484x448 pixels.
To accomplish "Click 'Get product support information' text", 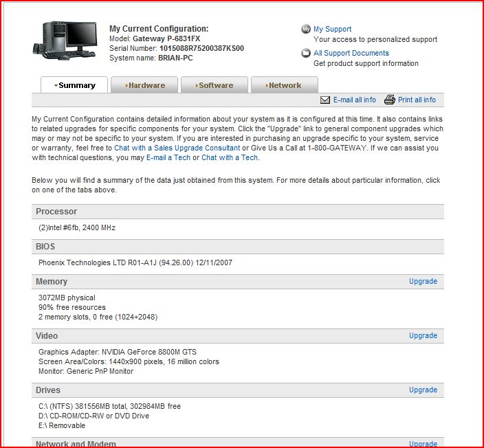I will pyautogui.click(x=366, y=64).
